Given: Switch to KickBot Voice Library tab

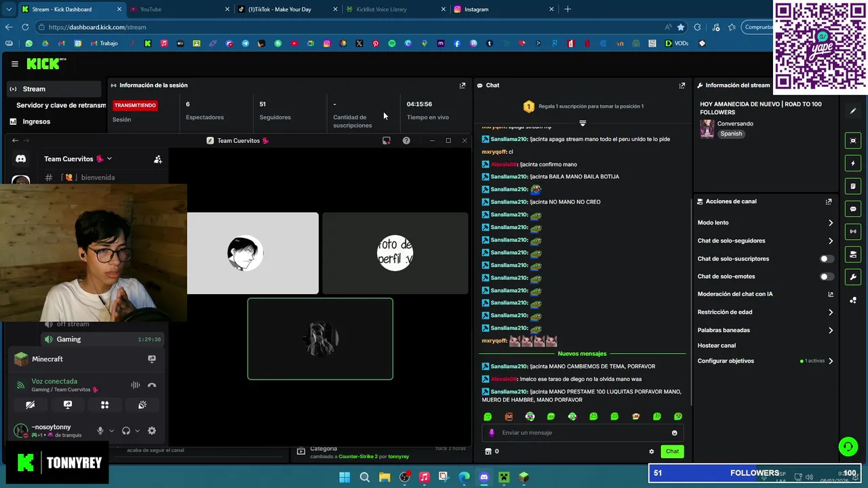Looking at the screenshot, I should click(x=395, y=9).
